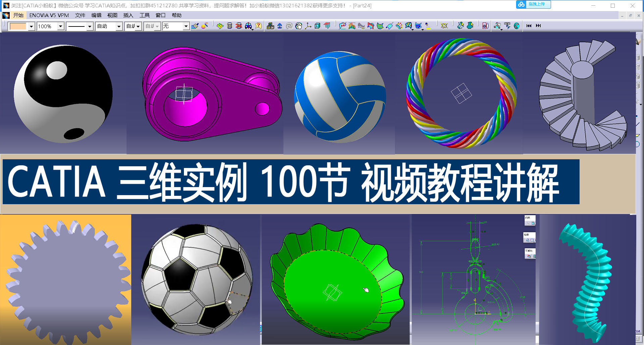The image size is (644, 345).
Task: Click the yellow wireframe cylinder icon
Action: (x=230, y=26)
